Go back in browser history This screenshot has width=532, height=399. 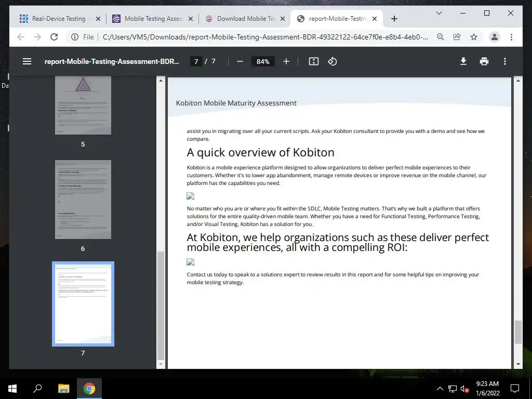tap(21, 37)
